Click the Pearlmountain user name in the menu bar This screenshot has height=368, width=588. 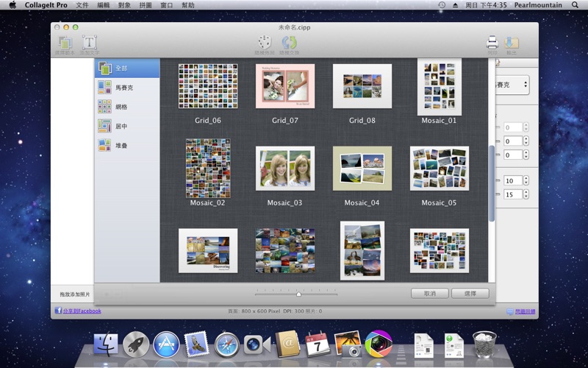(x=538, y=5)
